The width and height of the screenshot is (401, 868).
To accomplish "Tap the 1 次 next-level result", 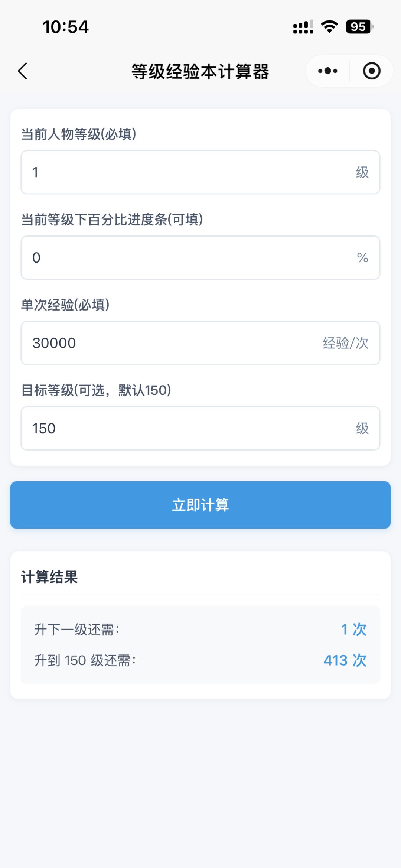I will 353,630.
